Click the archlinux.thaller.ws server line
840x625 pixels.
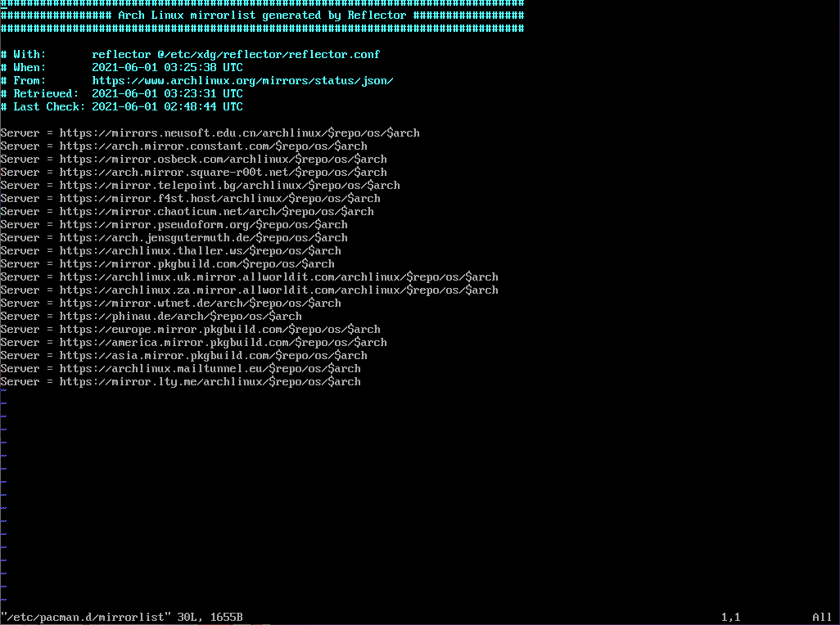[x=170, y=250]
